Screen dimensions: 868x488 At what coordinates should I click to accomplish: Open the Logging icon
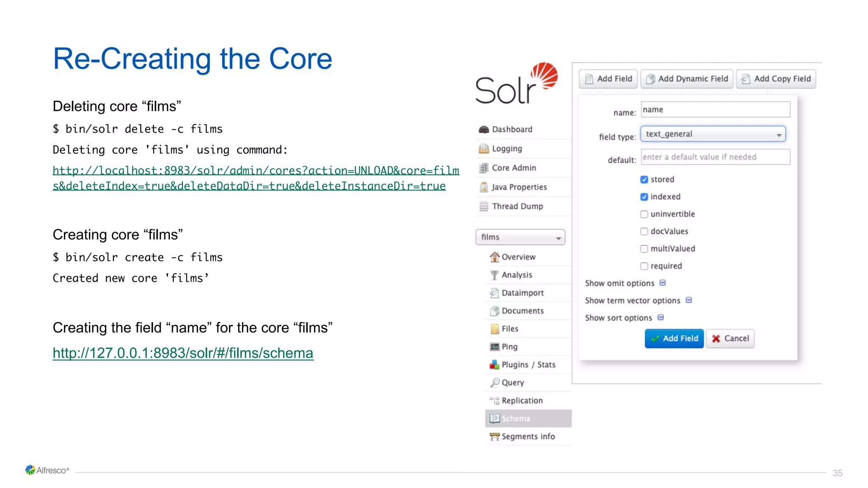pos(484,149)
